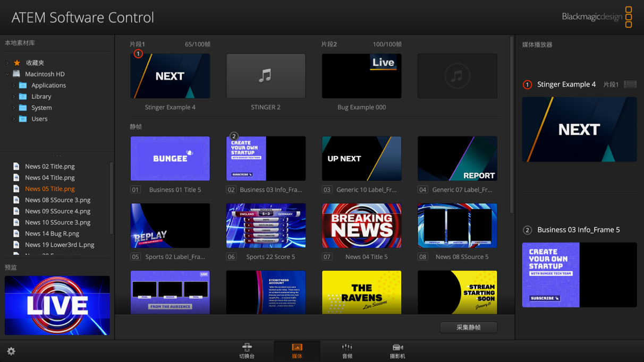Switch to the 音频 tab at the bottom
Screen dimensions: 644x362
(x=347, y=350)
